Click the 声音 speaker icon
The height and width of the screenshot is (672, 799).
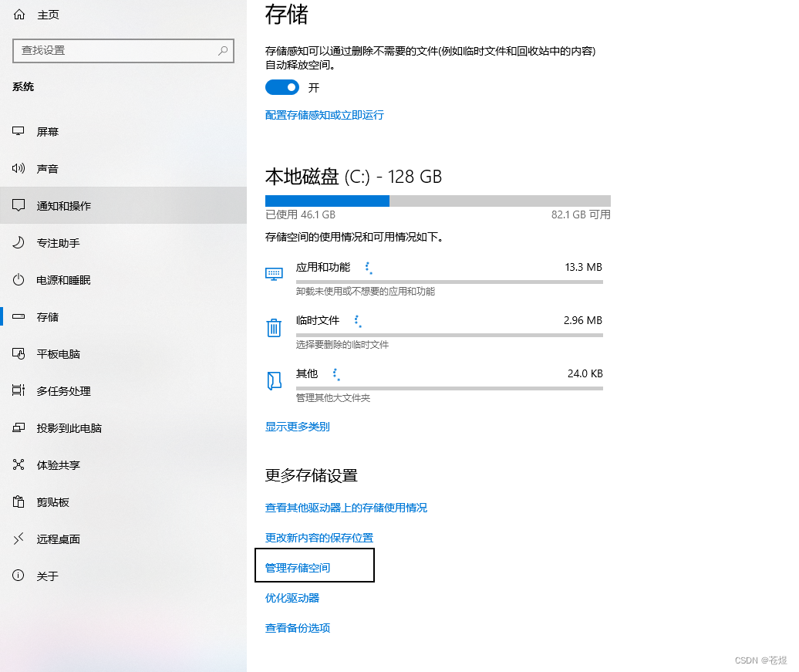(19, 168)
